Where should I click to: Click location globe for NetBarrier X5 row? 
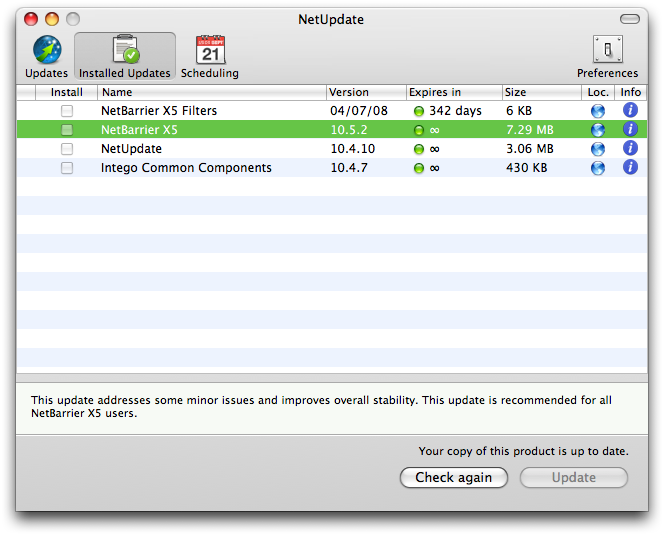point(598,130)
